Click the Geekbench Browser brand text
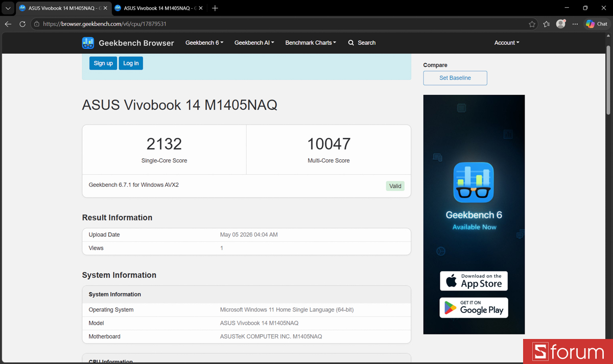Image resolution: width=613 pixels, height=364 pixels. pos(136,43)
